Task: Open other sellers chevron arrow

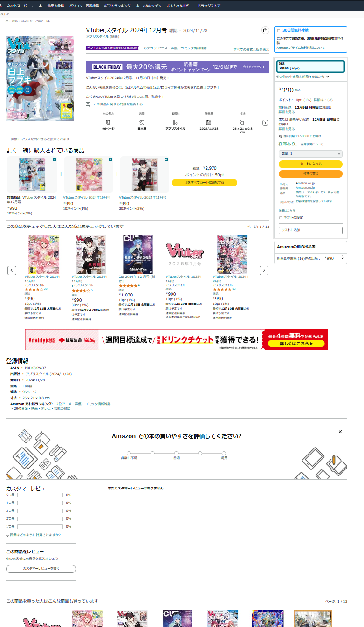Action: [x=343, y=257]
